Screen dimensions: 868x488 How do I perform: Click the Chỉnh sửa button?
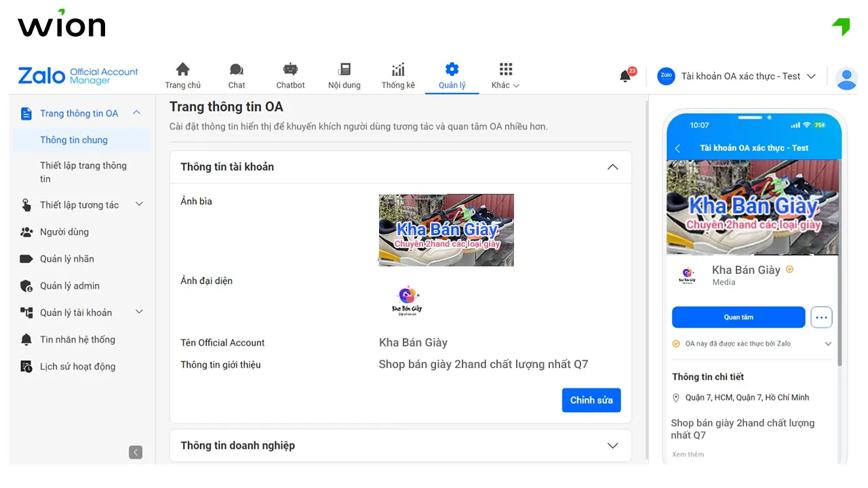click(591, 400)
